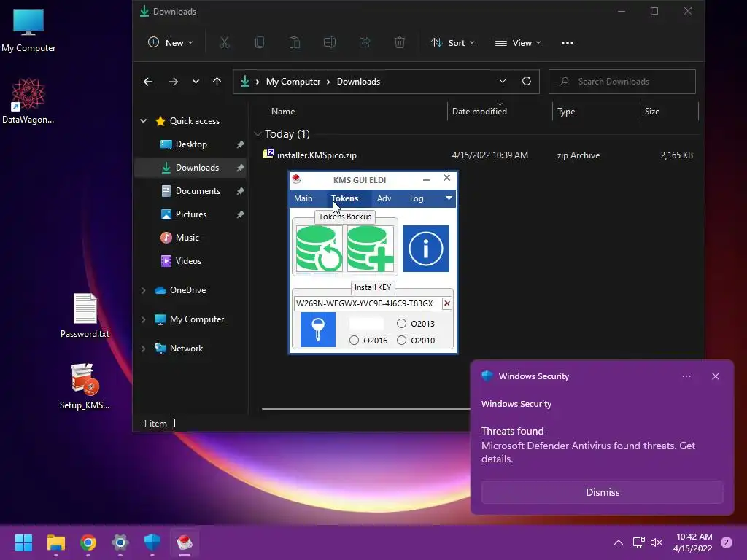Image resolution: width=747 pixels, height=560 pixels.
Task: Open the Windows Start button
Action: point(23,542)
